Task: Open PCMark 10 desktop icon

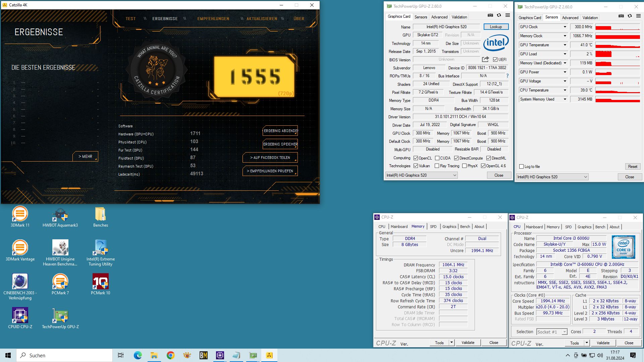Action: (x=101, y=284)
